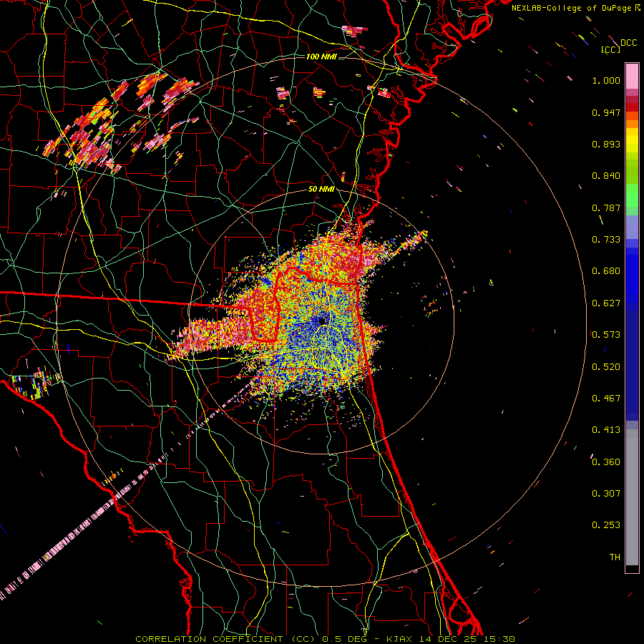644x644 pixels.
Task: Click the NEXLAB-College of DuPage title text
Action: 571,8
